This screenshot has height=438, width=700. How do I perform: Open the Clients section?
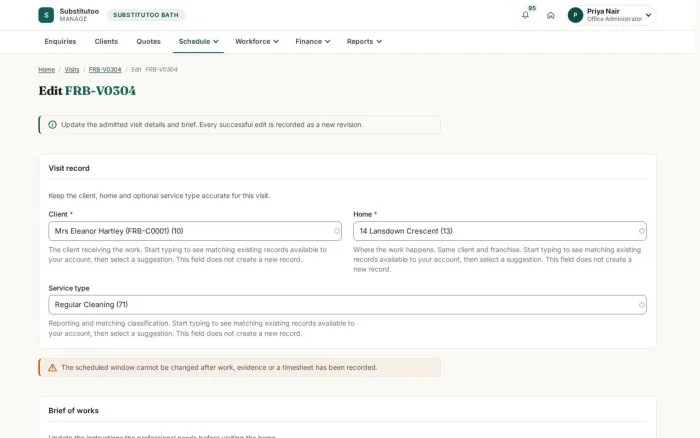(x=106, y=42)
